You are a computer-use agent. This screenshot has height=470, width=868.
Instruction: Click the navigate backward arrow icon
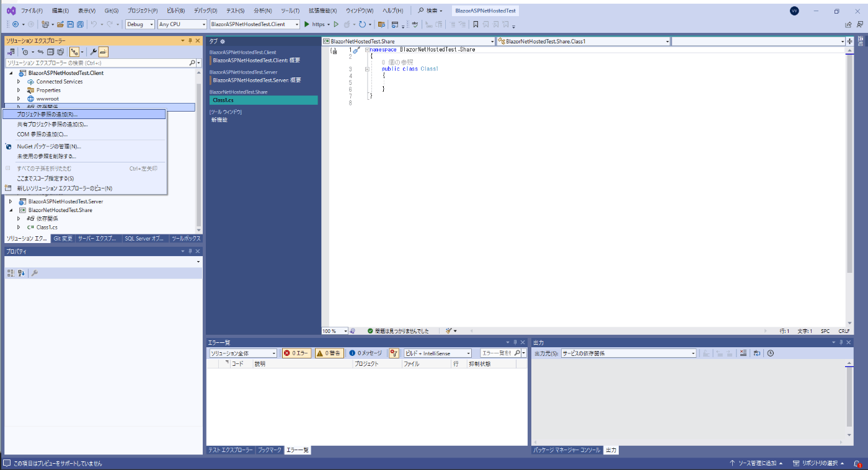click(x=15, y=24)
